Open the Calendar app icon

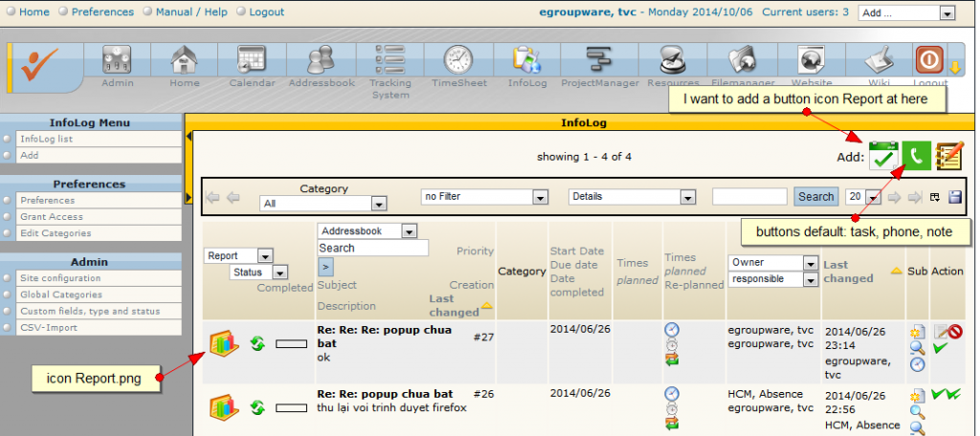[x=252, y=62]
